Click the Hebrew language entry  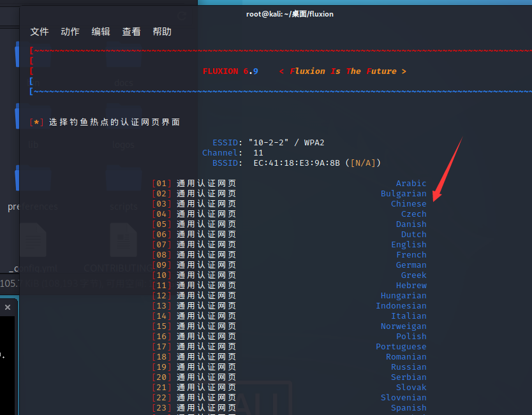[411, 285]
